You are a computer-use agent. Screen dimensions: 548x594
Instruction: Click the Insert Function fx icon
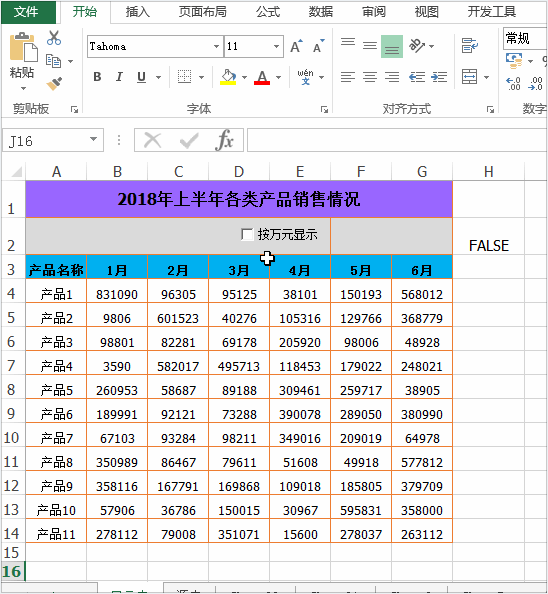click(224, 140)
